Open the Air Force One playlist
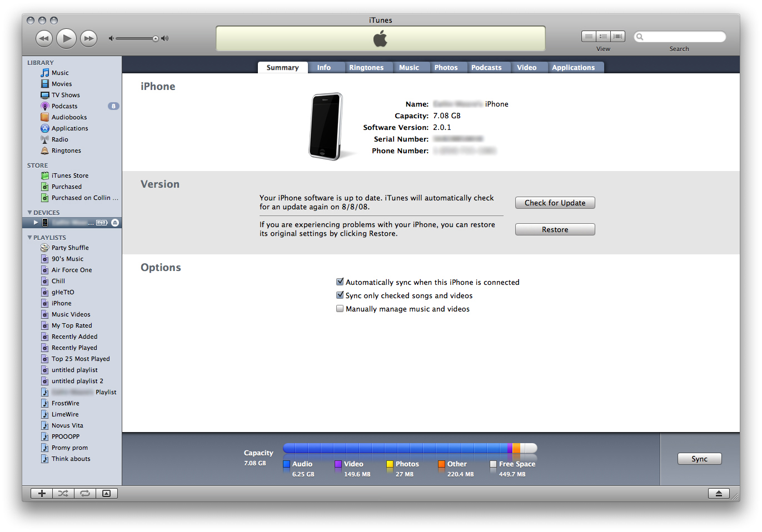762x532 pixels. (72, 270)
